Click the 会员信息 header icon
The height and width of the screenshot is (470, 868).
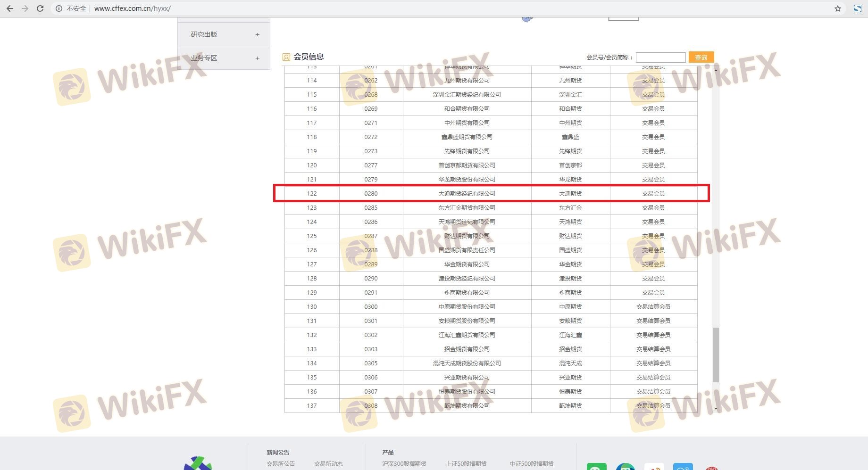[286, 57]
